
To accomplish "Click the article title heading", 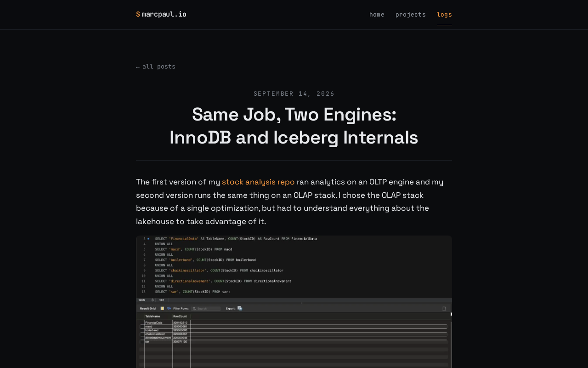I will (x=294, y=126).
